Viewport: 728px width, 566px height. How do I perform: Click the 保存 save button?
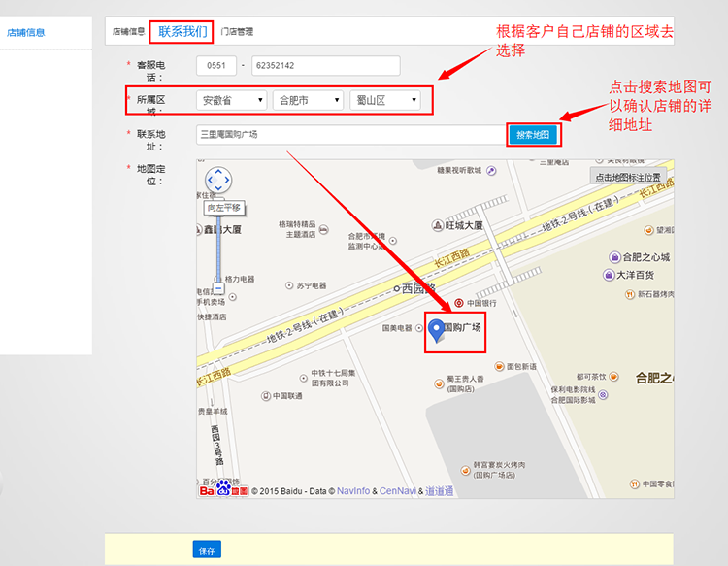coord(206,550)
